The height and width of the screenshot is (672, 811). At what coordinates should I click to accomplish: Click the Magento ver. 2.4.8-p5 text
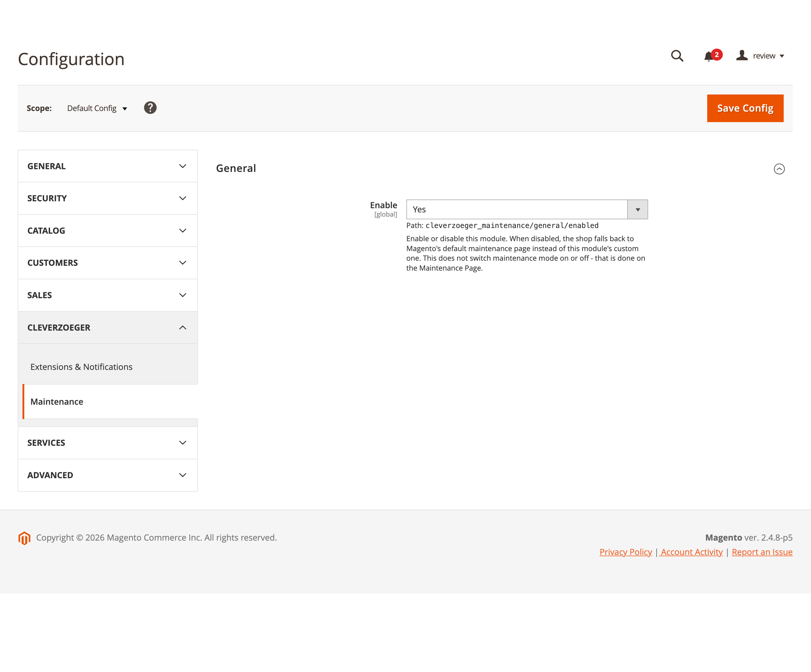point(749,538)
